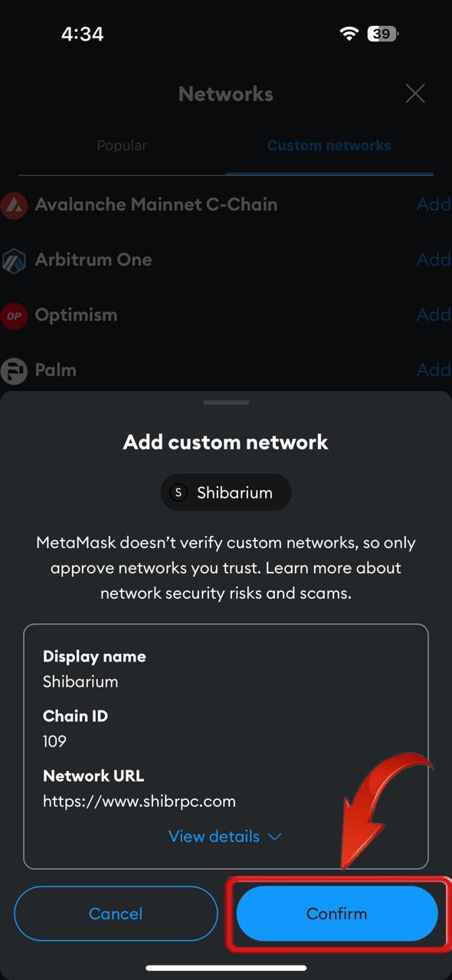Select the Custom networks tab
The height and width of the screenshot is (980, 452).
click(x=329, y=145)
